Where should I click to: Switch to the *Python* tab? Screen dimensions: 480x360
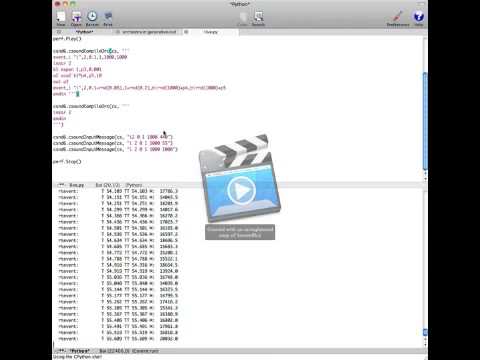[x=84, y=32]
